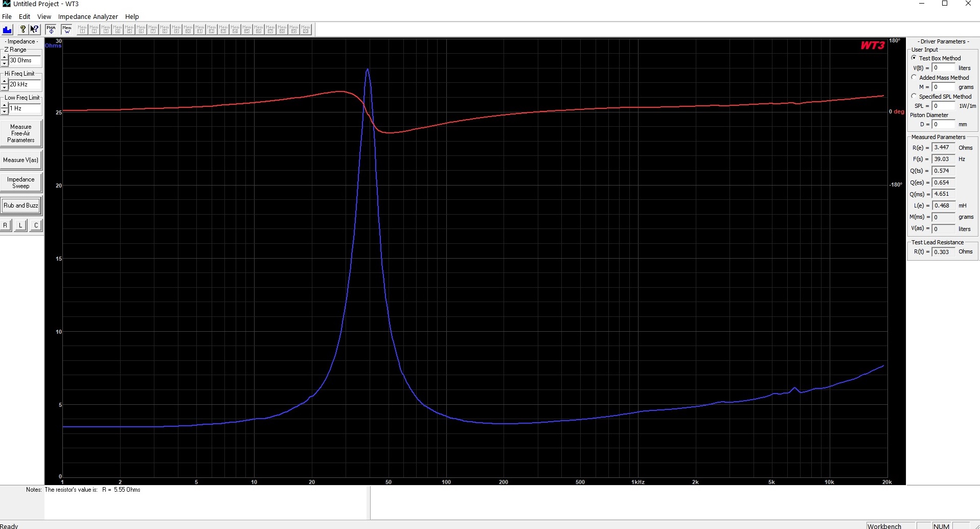Select the Mem 13 memory slot
This screenshot has width=980, height=529.
click(x=223, y=29)
